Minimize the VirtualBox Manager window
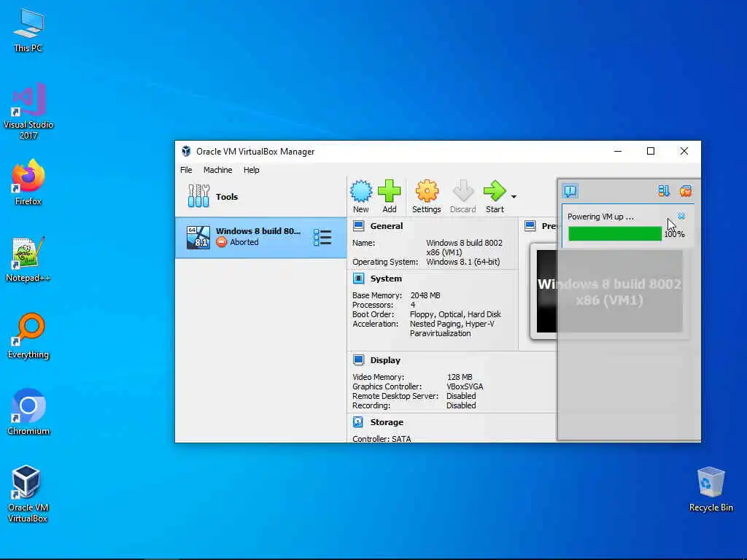The height and width of the screenshot is (560, 747). coord(618,151)
